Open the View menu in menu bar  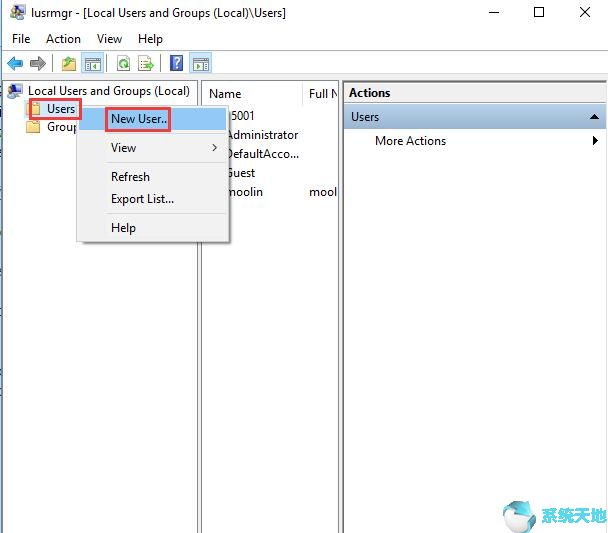[109, 39]
